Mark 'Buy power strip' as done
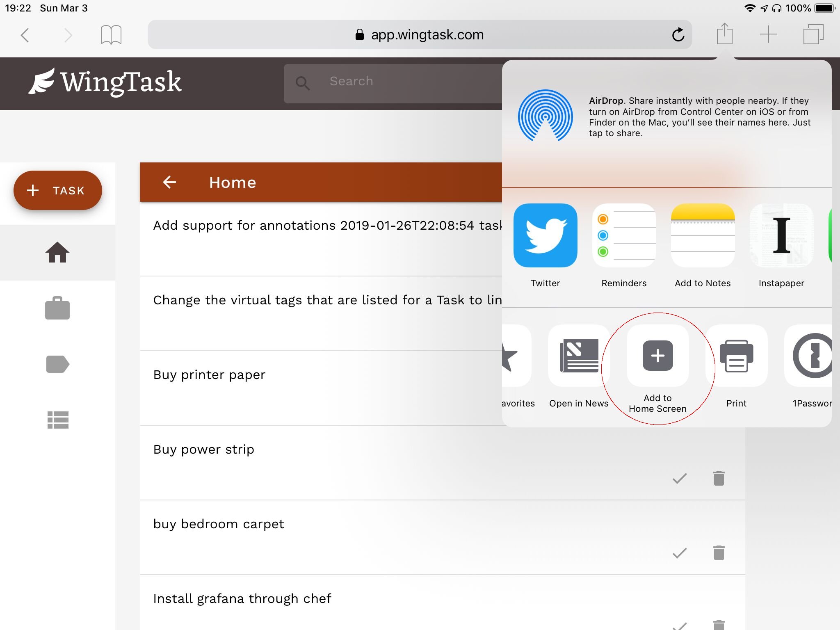The height and width of the screenshot is (630, 840). click(680, 478)
